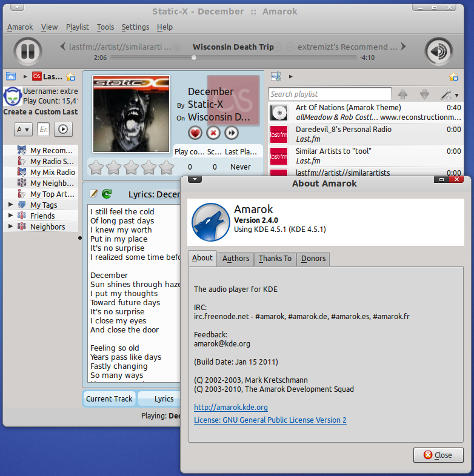Click the Last.fm avatar image
The image size is (474, 476).
click(13, 96)
